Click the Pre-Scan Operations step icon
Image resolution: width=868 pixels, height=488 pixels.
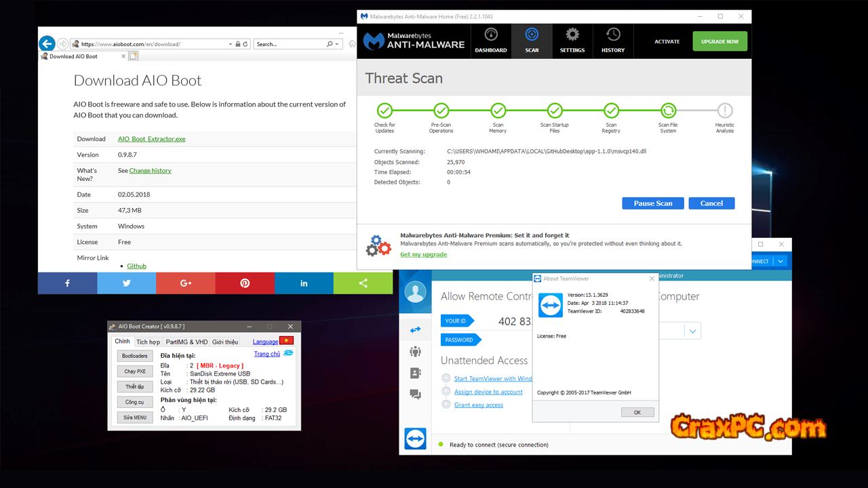[x=441, y=110]
